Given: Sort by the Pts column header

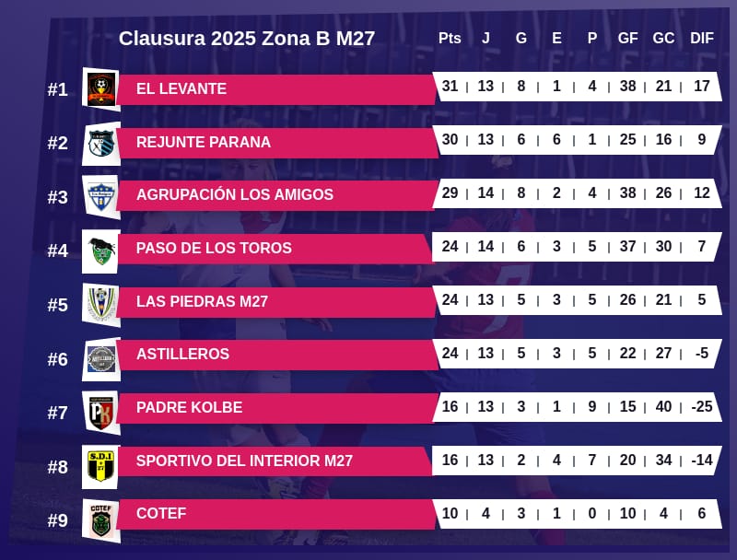Looking at the screenshot, I should (450, 39).
